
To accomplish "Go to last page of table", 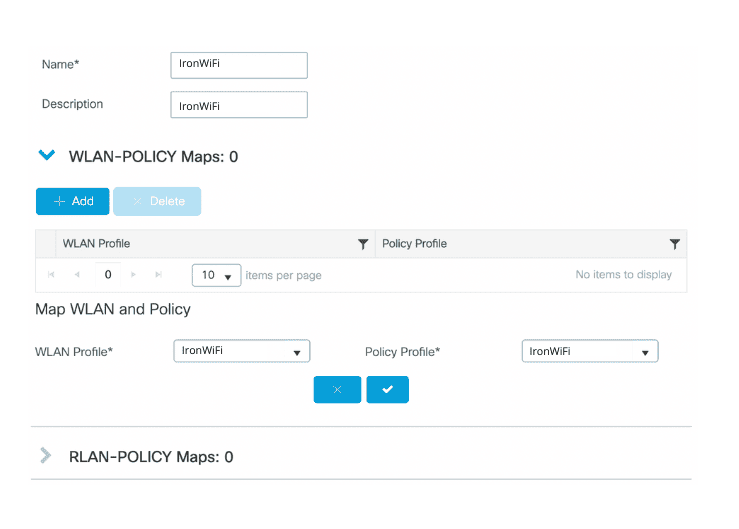I will 159,275.
